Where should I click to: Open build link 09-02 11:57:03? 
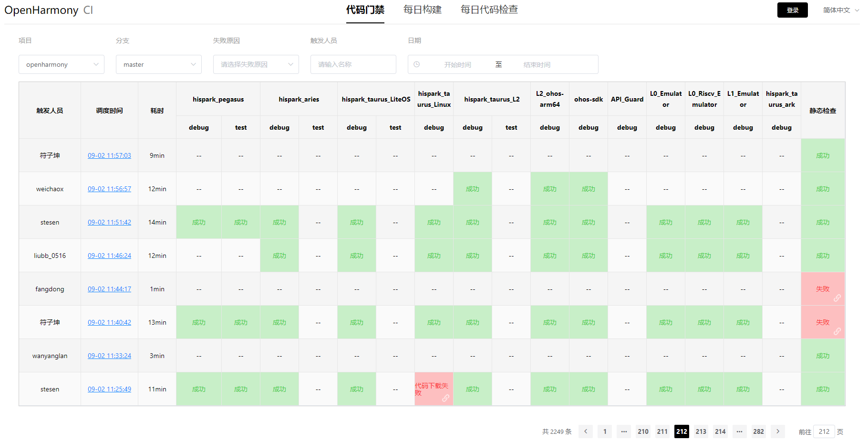(109, 155)
